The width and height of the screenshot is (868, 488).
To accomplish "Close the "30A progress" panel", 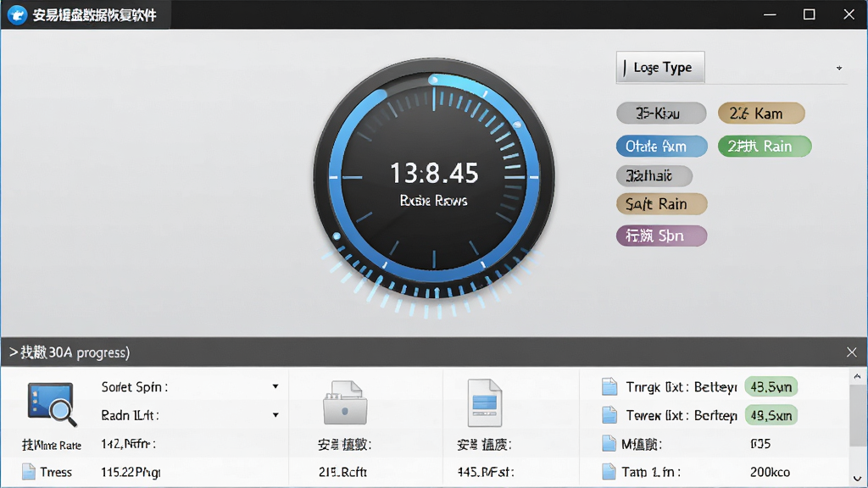I will click(x=851, y=352).
